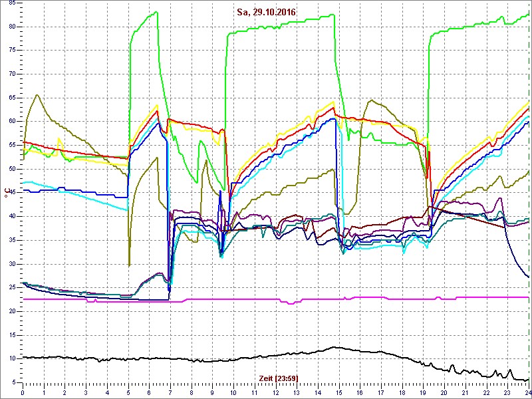Click the flat magenta line at hour 4
Image resolution: width=532 pixels, height=399 pixels.
pos(107,301)
